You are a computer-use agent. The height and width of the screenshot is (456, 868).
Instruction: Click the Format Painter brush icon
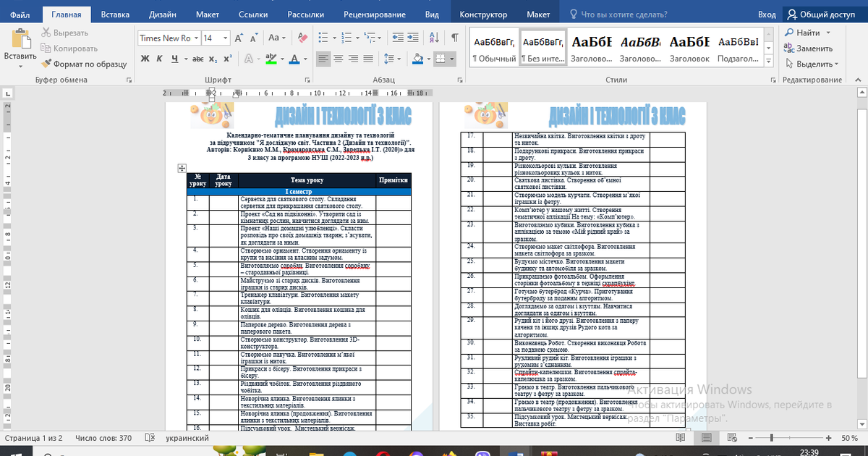[x=46, y=64]
